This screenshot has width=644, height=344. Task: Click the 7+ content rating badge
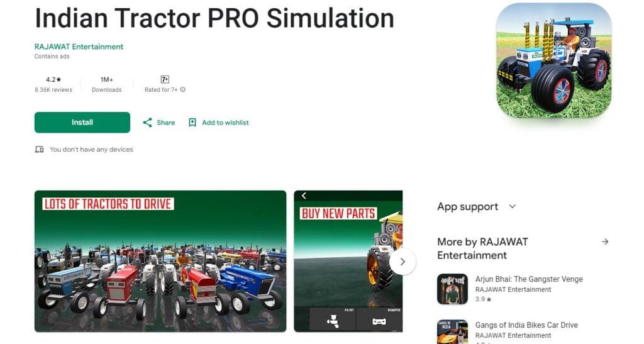[x=165, y=79]
